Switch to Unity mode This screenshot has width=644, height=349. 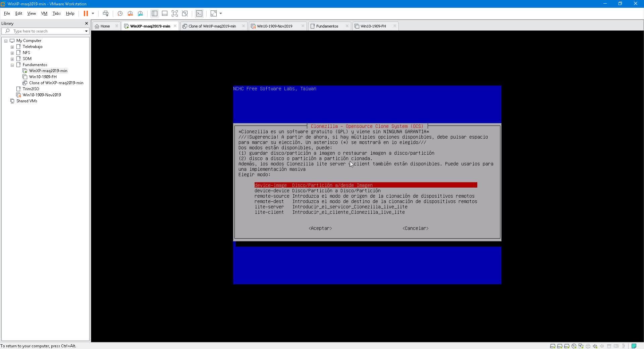click(x=185, y=13)
